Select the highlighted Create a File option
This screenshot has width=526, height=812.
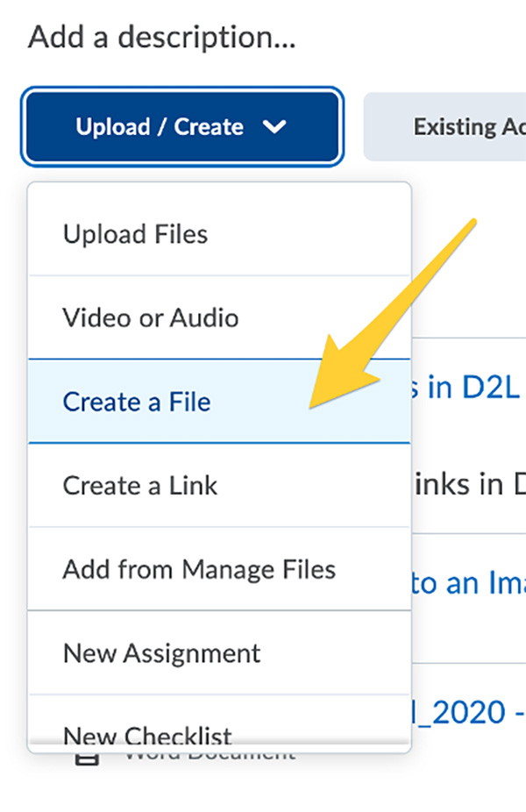pos(137,402)
